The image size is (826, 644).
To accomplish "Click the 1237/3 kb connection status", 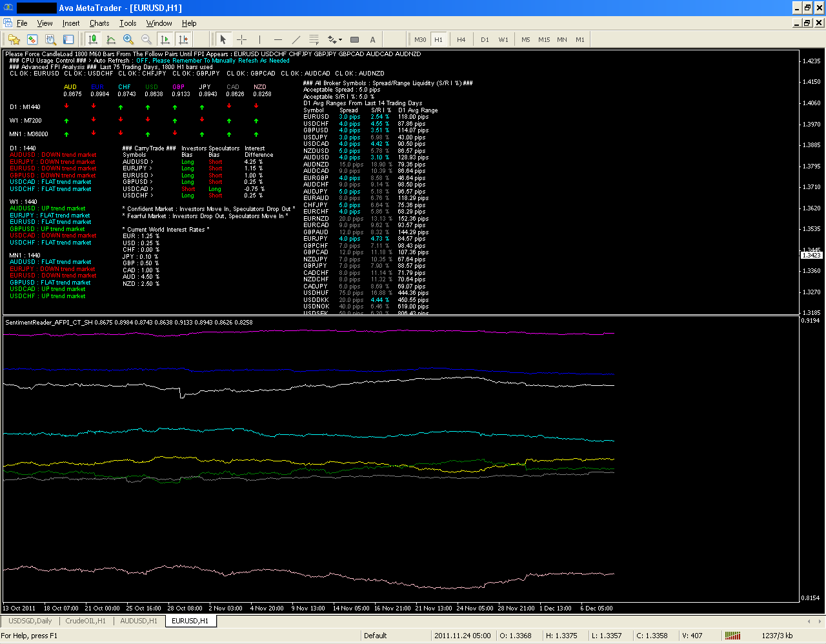I will 777,636.
